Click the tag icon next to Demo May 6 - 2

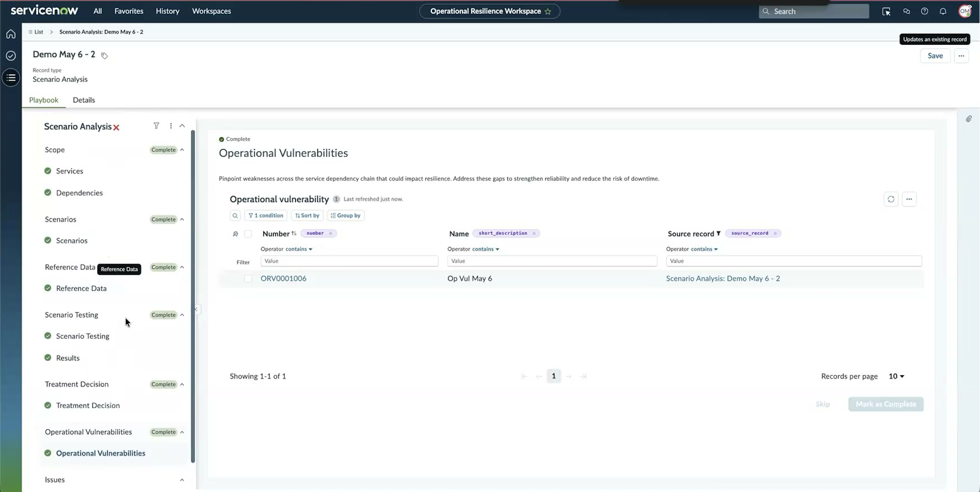104,56
